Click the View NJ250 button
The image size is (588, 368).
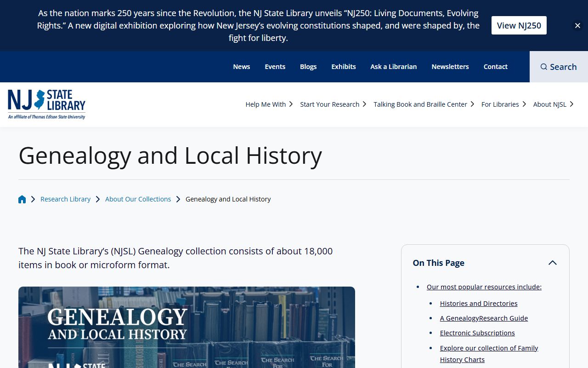pos(519,25)
